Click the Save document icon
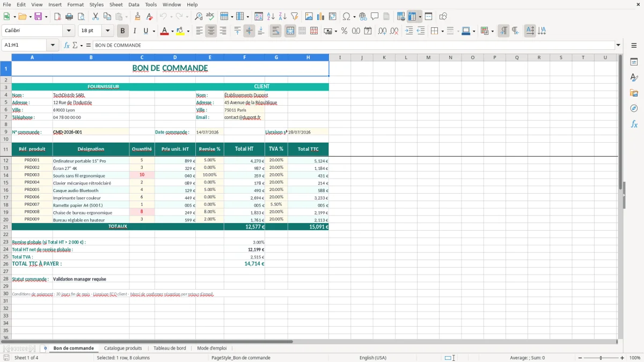This screenshot has width=644, height=362. coord(38,17)
